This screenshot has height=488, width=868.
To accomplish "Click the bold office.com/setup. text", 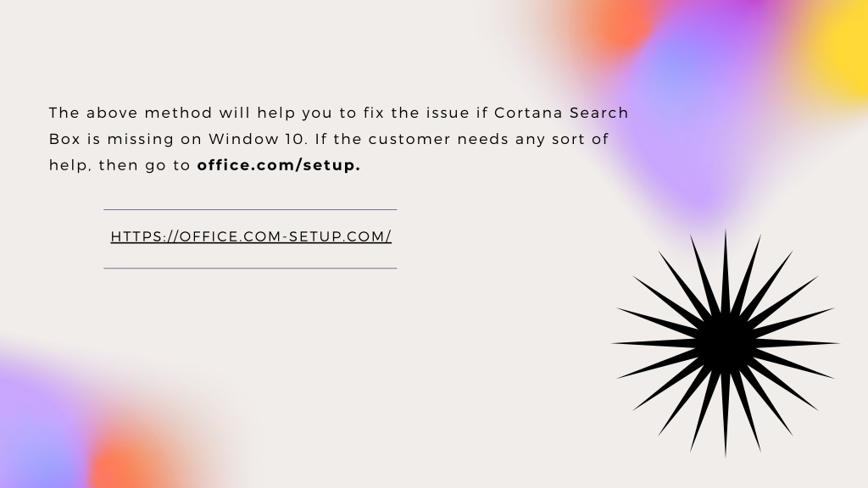I will [x=279, y=165].
